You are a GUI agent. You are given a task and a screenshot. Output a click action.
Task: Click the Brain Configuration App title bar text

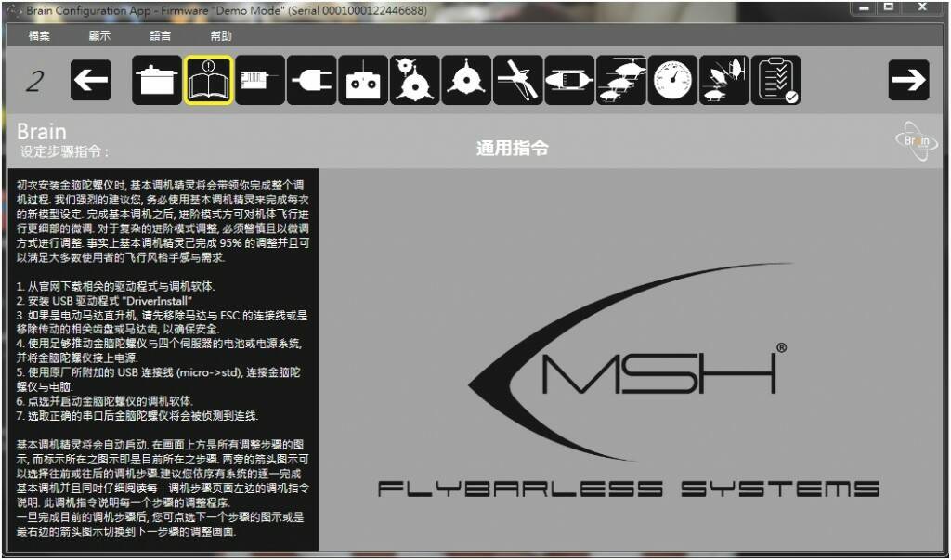pos(227,11)
